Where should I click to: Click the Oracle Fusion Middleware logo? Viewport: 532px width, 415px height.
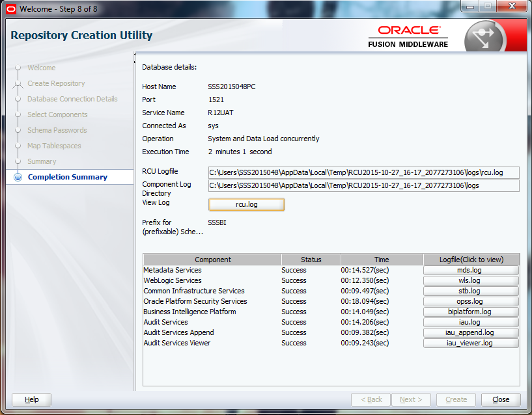click(x=408, y=36)
